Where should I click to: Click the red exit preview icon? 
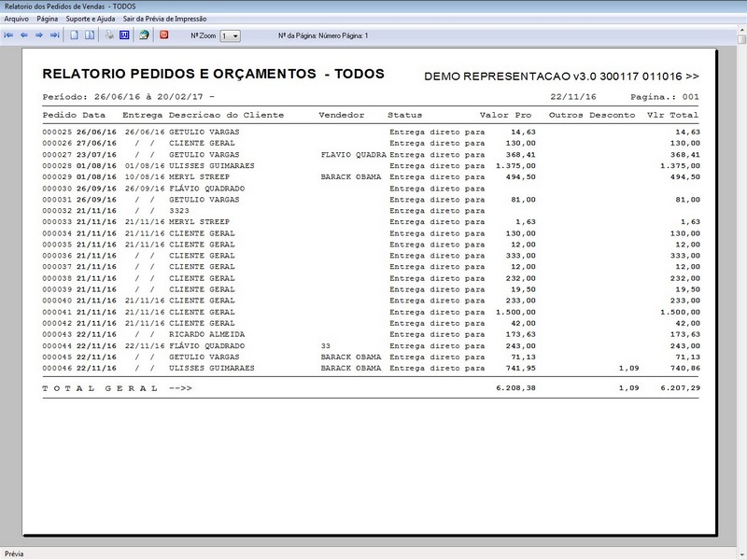(x=164, y=35)
